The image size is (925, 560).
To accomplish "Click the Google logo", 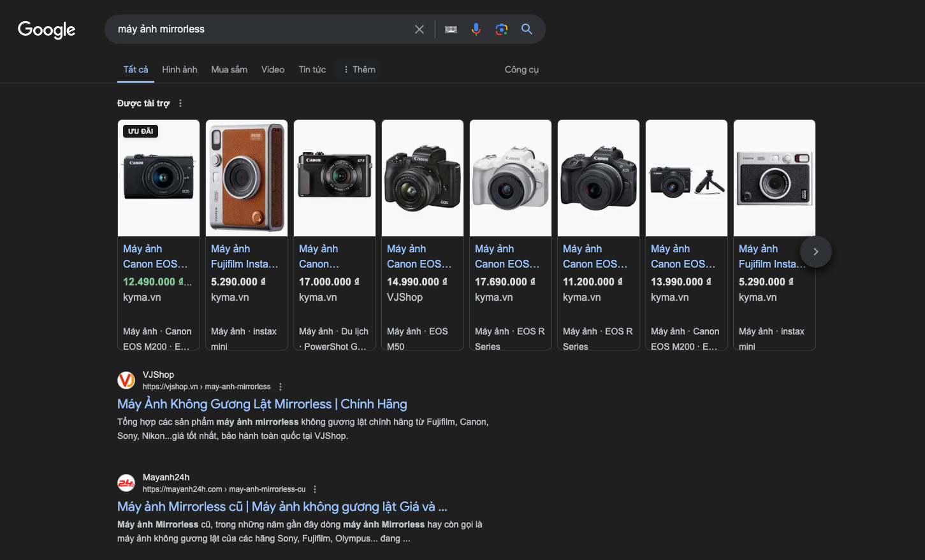I will coord(47,29).
